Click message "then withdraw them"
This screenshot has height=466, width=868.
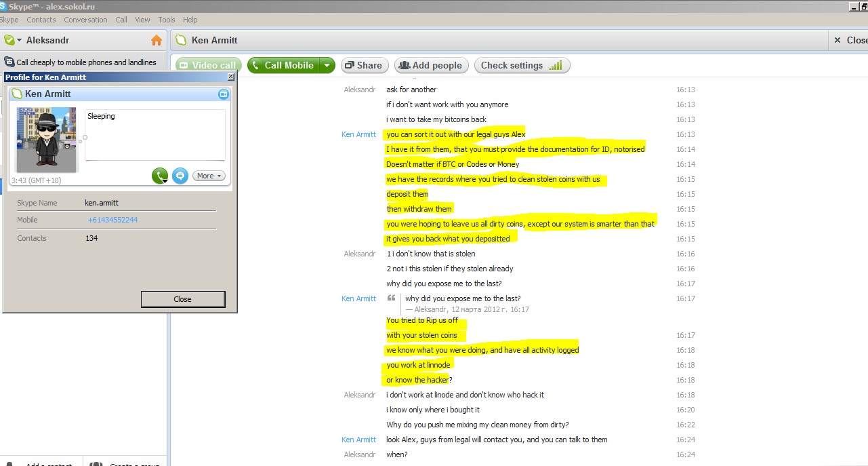point(419,209)
